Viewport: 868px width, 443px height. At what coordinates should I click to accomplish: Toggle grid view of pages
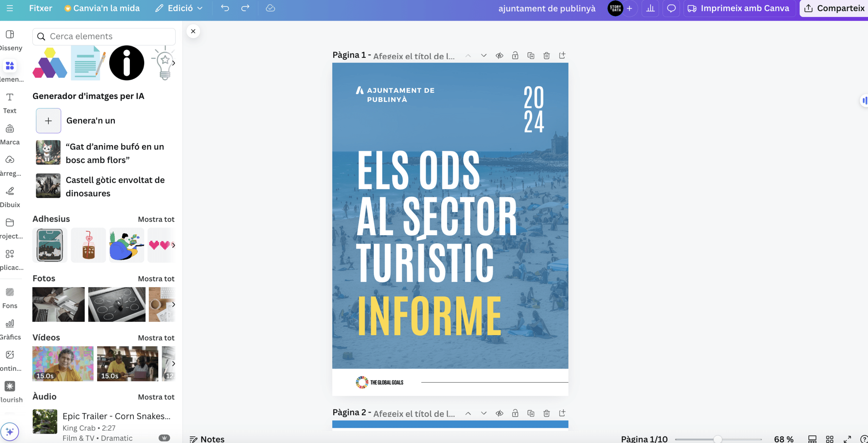[829, 439]
